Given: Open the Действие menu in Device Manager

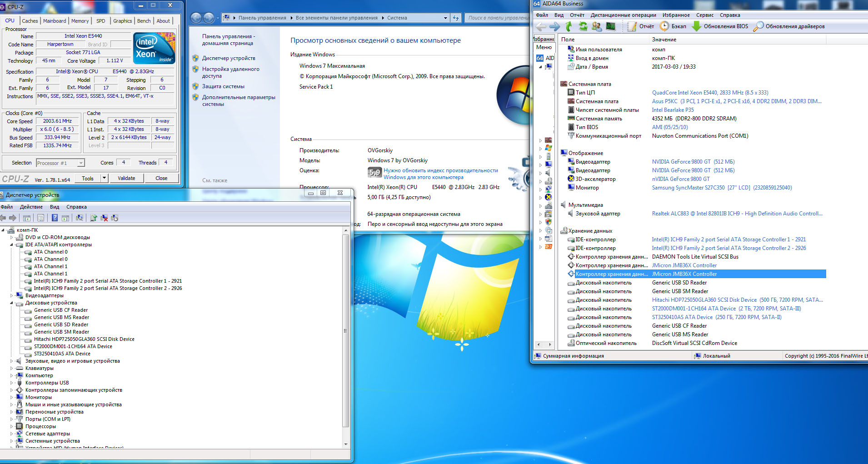Looking at the screenshot, I should [31, 207].
